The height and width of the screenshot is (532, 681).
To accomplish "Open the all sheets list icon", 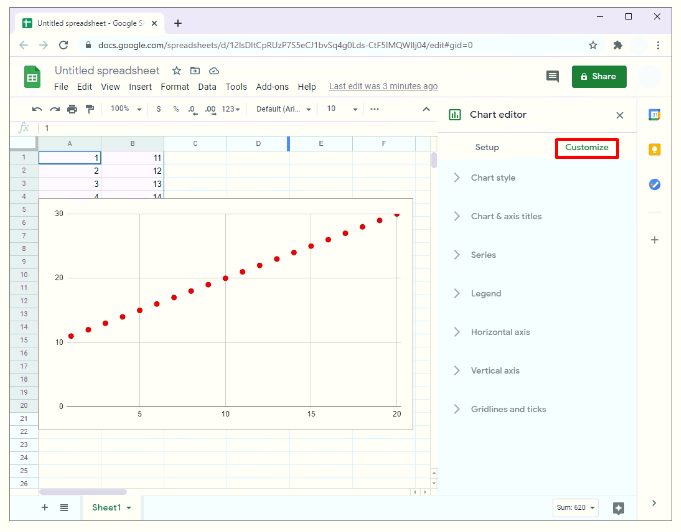I will click(x=64, y=507).
